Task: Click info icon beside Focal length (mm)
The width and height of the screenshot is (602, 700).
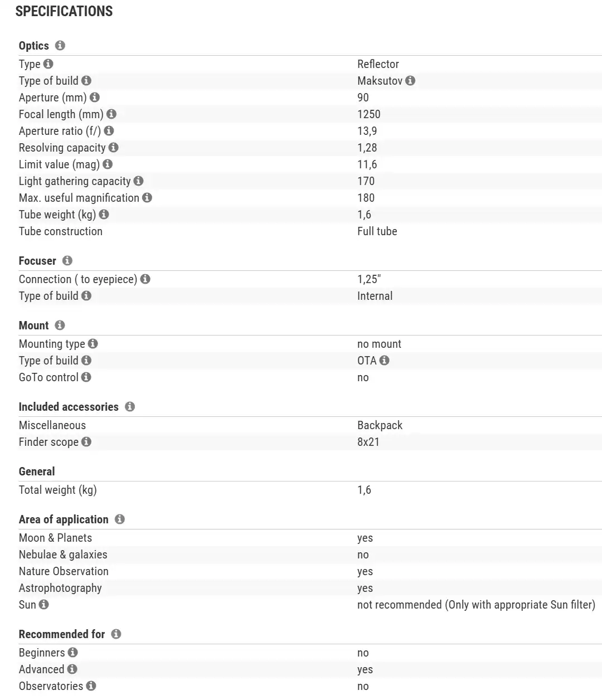Action: 111,114
